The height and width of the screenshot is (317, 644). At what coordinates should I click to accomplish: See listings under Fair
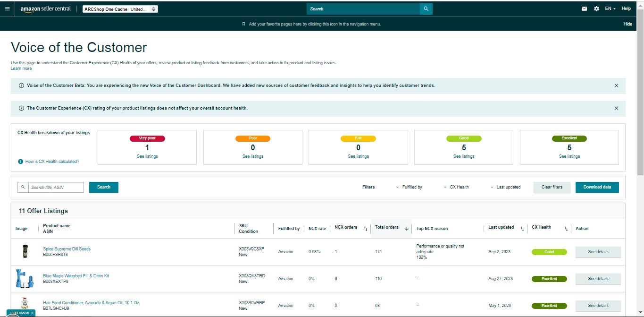tap(359, 156)
